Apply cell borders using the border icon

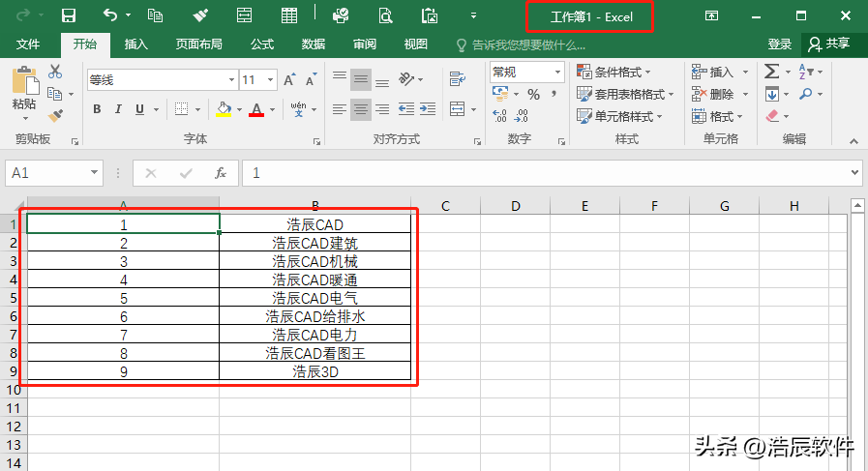click(181, 109)
